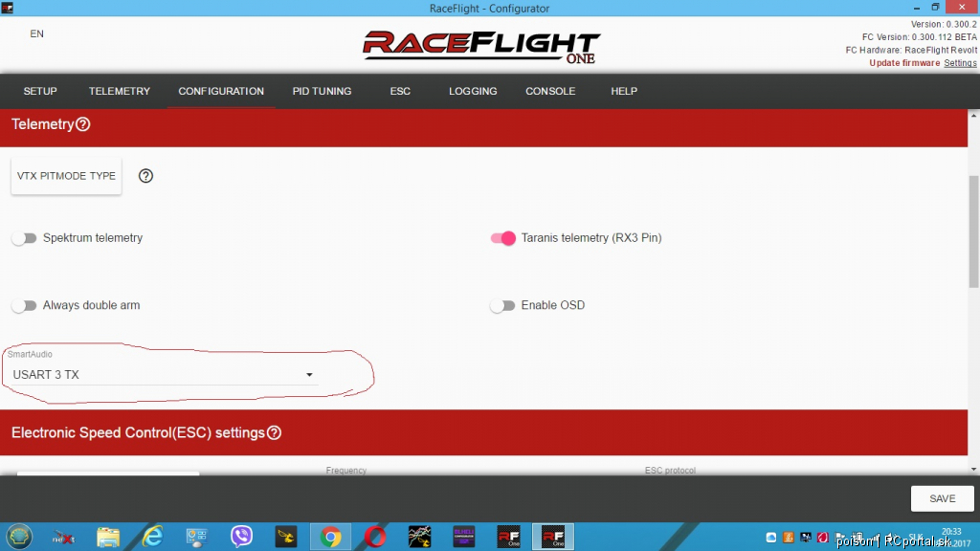
Task: Go to the SETUP tab
Action: pos(40,91)
